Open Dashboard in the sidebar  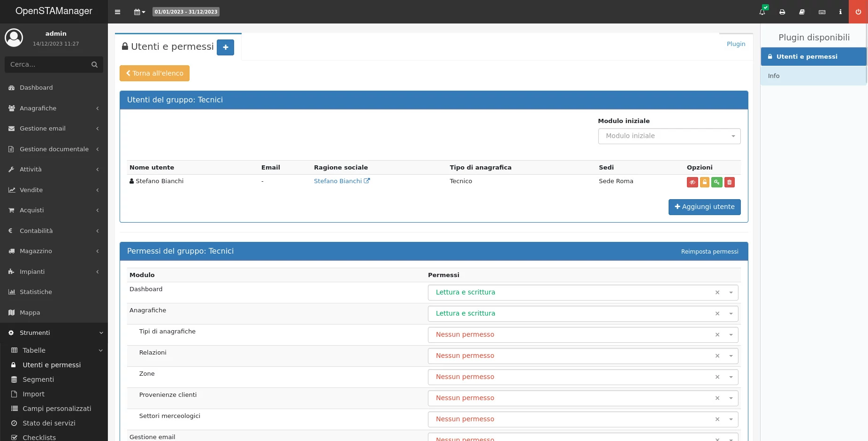[54, 88]
